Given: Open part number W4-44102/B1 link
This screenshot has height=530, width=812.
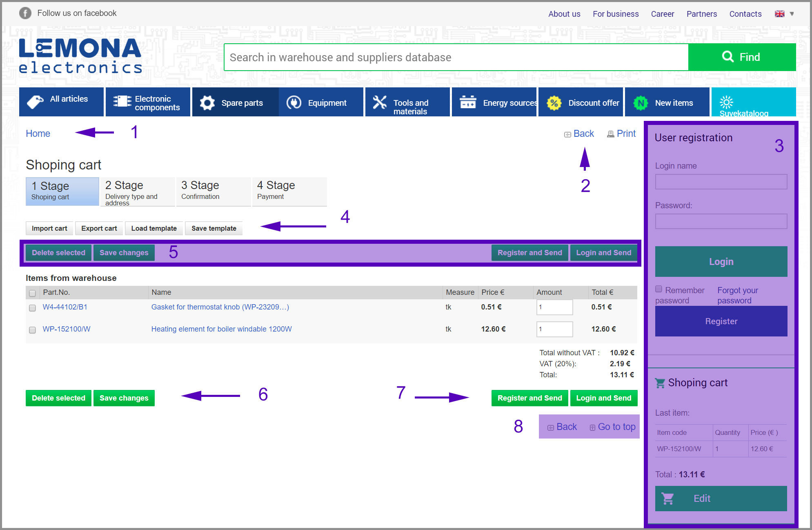Looking at the screenshot, I should point(65,307).
